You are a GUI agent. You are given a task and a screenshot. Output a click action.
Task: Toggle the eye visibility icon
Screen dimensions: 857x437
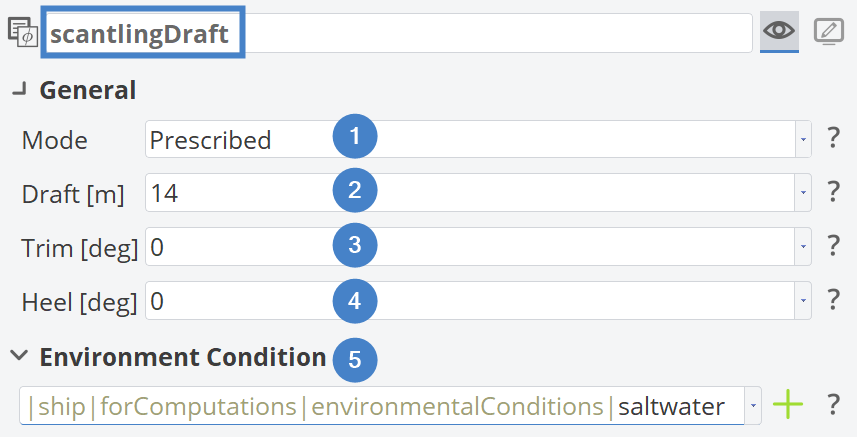(x=779, y=32)
